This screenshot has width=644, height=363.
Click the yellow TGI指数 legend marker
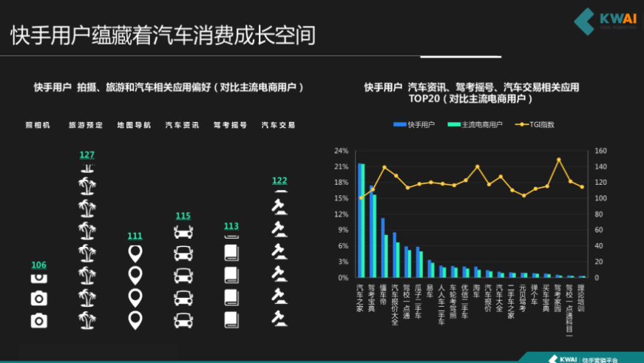pos(521,124)
